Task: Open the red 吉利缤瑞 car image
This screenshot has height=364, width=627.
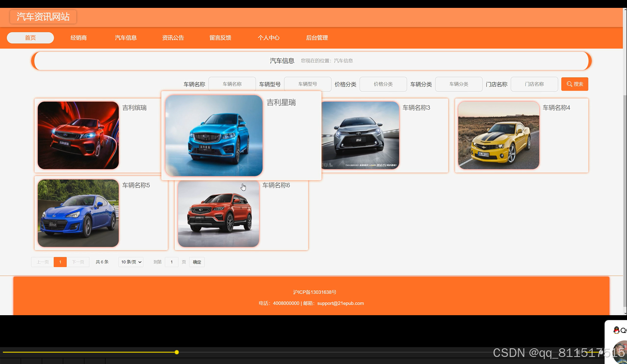Action: pos(78,135)
